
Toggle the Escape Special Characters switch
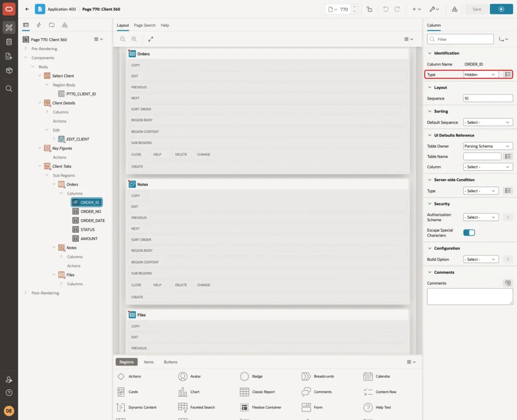469,233
